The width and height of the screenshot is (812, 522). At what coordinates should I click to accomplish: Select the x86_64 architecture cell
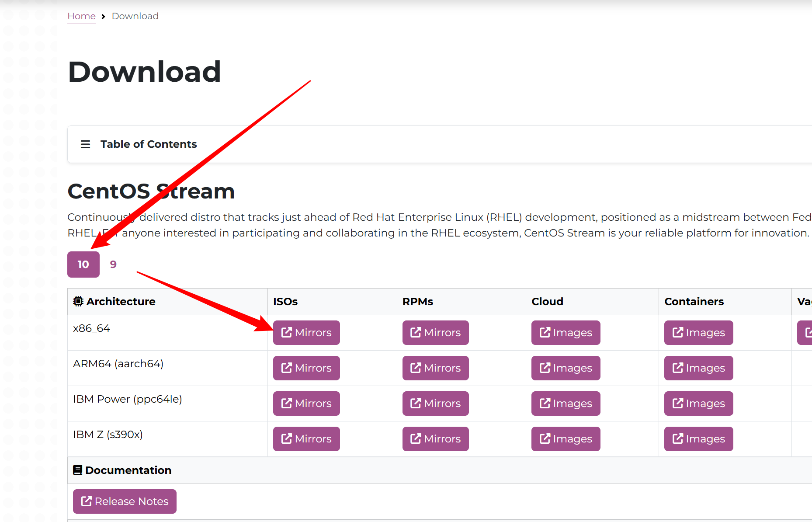pyautogui.click(x=167, y=333)
